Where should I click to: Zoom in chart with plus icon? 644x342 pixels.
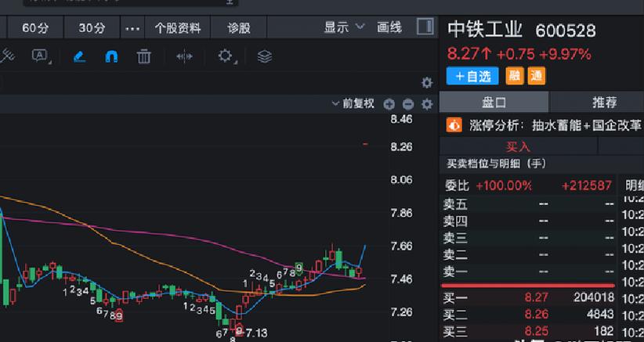[389, 105]
